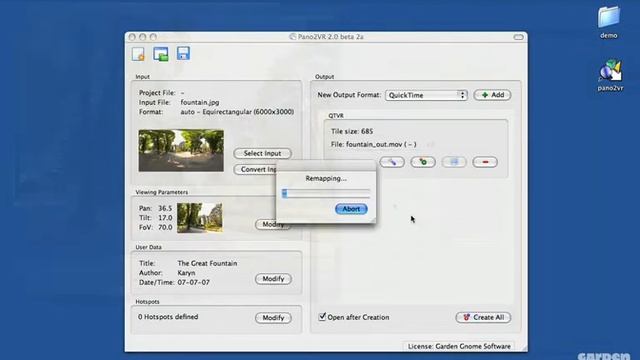The width and height of the screenshot is (640, 360).
Task: Click Select Input button
Action: (262, 153)
